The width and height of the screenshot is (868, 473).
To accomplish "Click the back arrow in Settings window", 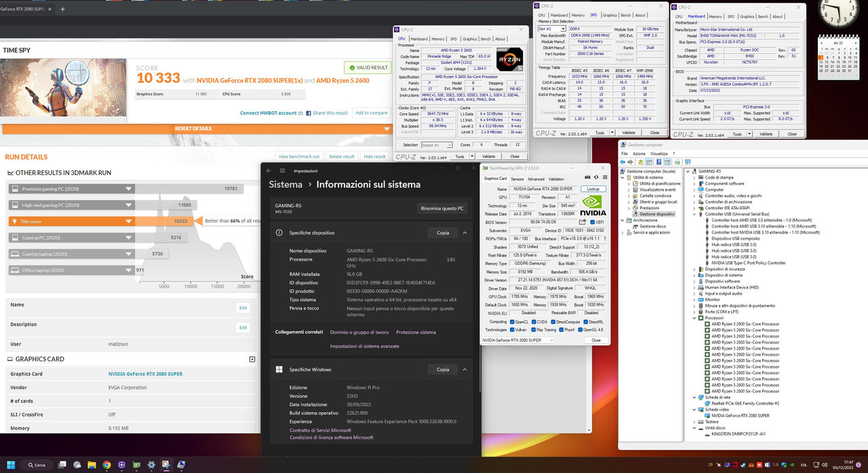I will coord(269,171).
